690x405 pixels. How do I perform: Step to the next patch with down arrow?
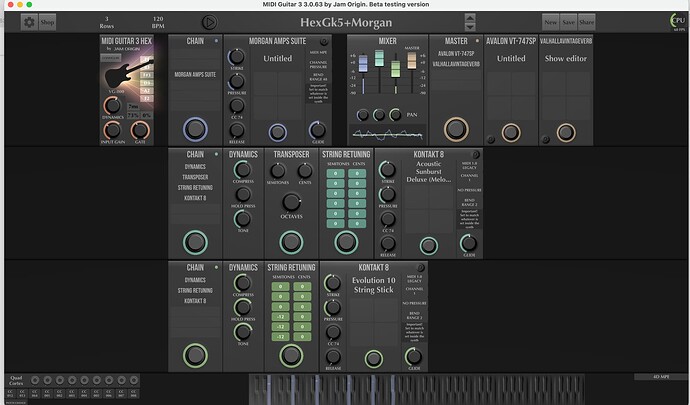pos(470,27)
